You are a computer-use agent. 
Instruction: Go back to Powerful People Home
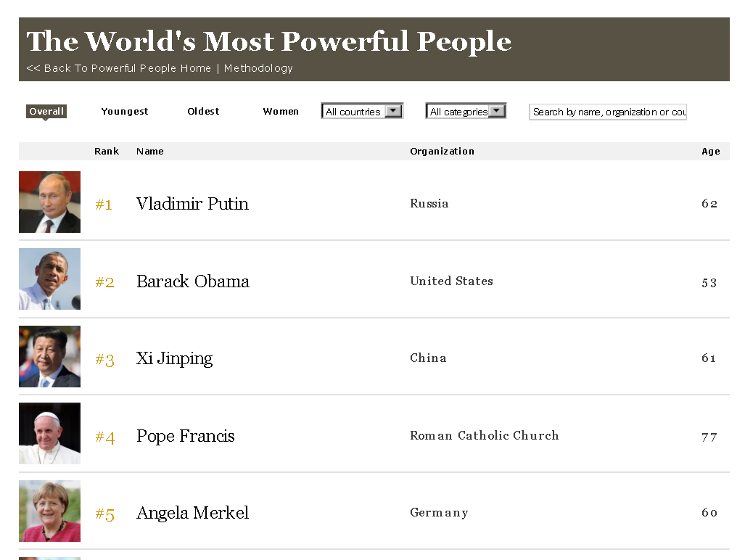(119, 68)
